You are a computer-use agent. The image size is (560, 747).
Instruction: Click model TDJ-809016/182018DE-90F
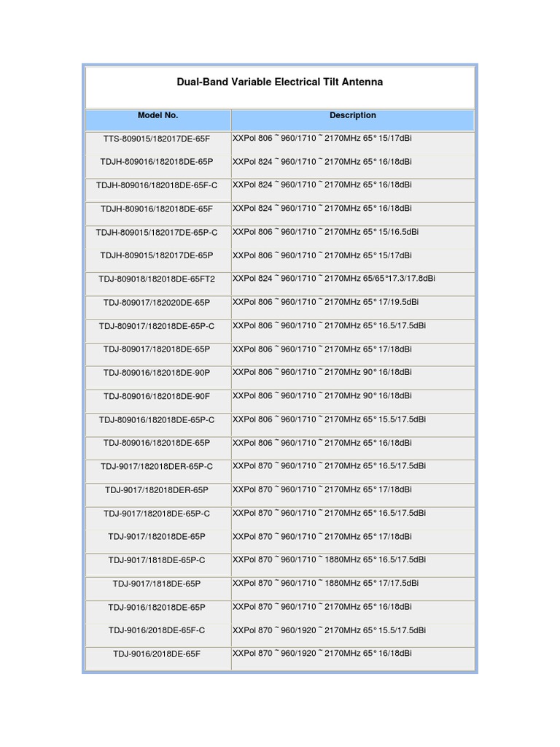click(x=157, y=396)
